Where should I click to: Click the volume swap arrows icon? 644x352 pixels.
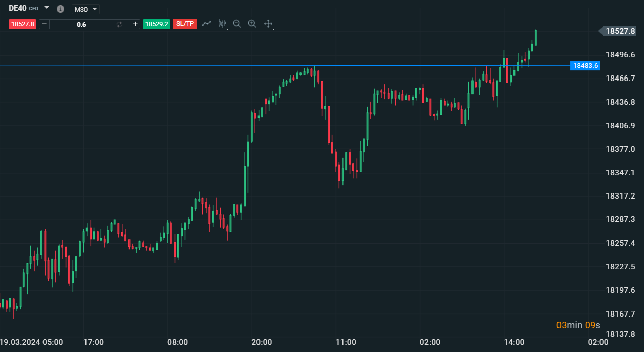(x=120, y=24)
